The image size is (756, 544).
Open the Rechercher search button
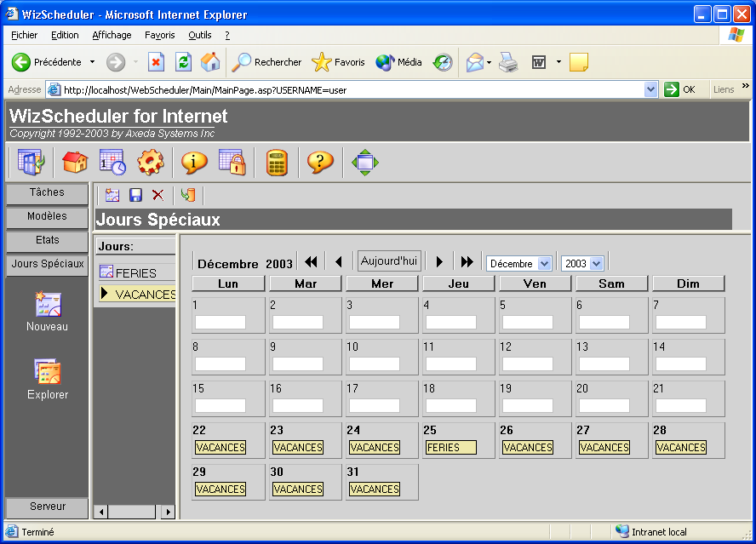tap(266, 62)
